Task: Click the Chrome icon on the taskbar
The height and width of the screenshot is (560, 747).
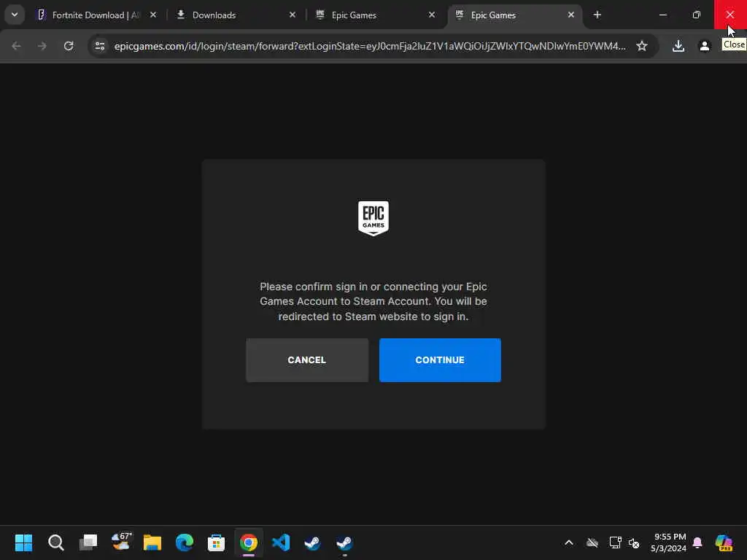Action: pyautogui.click(x=248, y=542)
